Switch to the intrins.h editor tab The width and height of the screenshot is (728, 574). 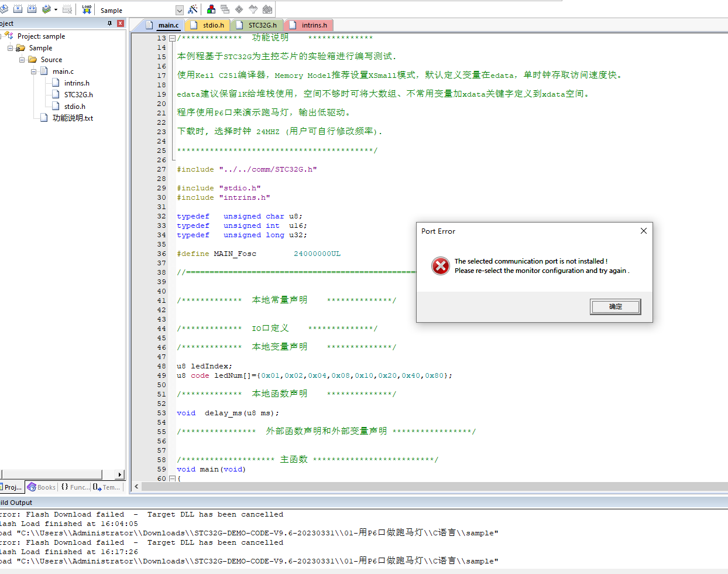click(x=309, y=25)
